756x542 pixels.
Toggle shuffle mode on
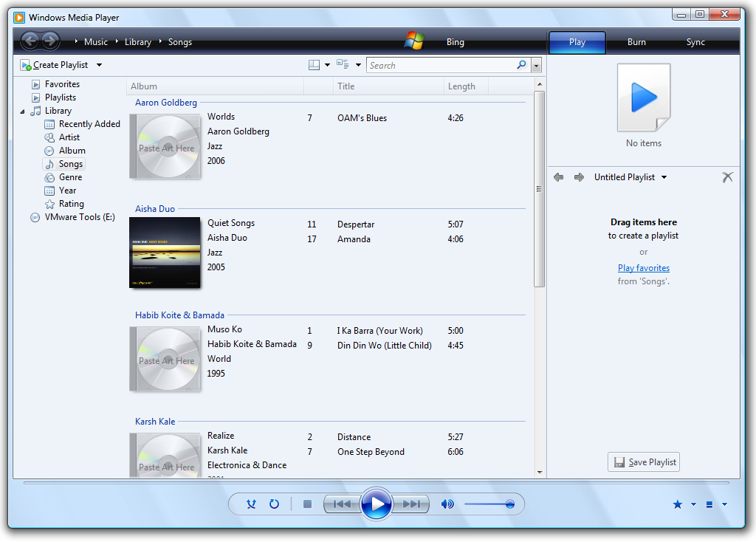251,504
